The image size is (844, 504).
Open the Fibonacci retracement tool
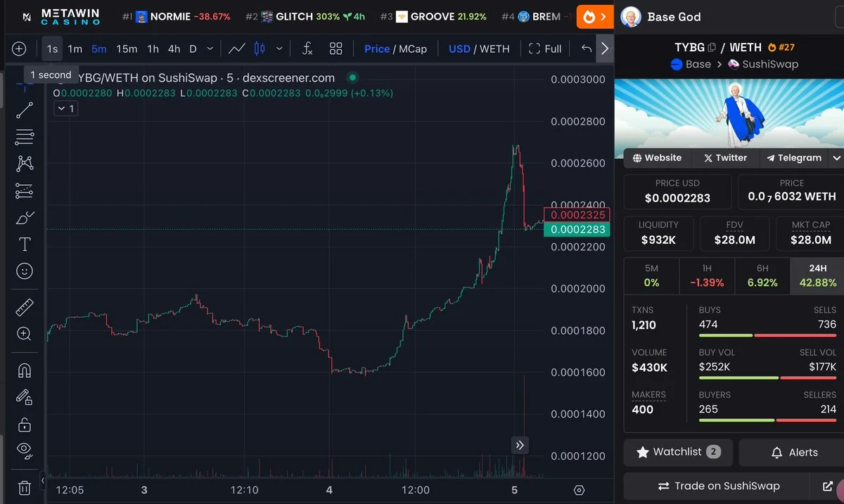[x=25, y=136]
